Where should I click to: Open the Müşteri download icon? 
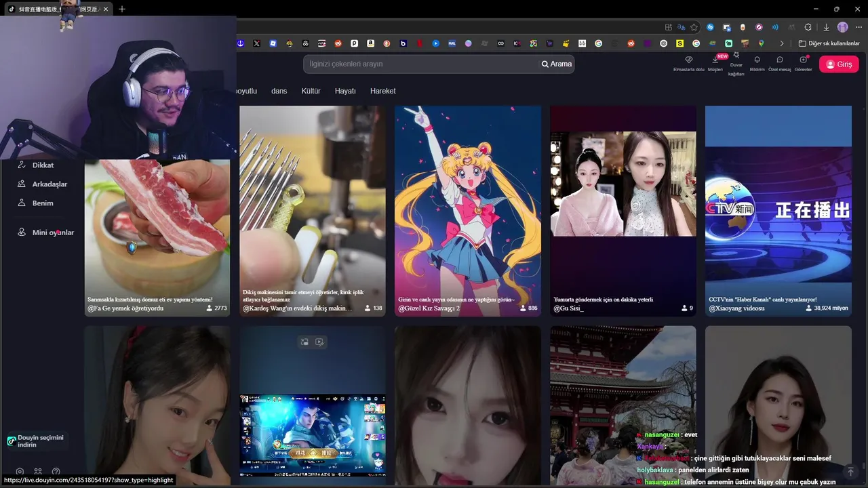715,60
